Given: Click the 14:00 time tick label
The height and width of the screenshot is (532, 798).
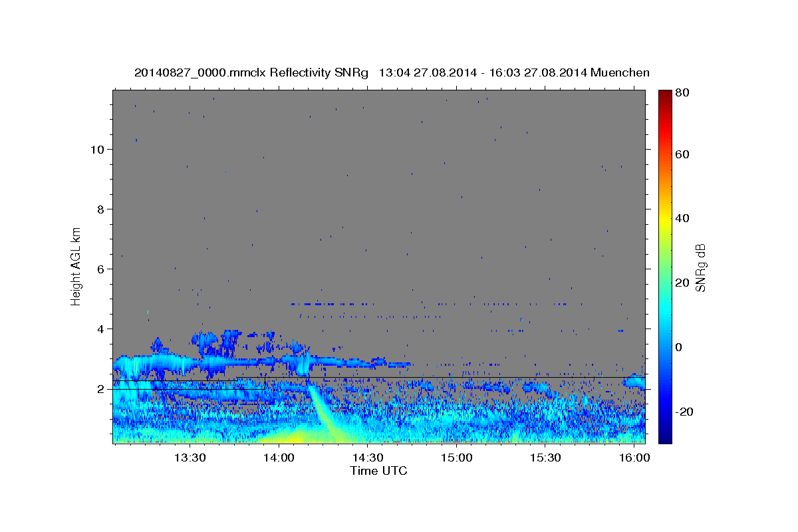Looking at the screenshot, I should pyautogui.click(x=279, y=458).
